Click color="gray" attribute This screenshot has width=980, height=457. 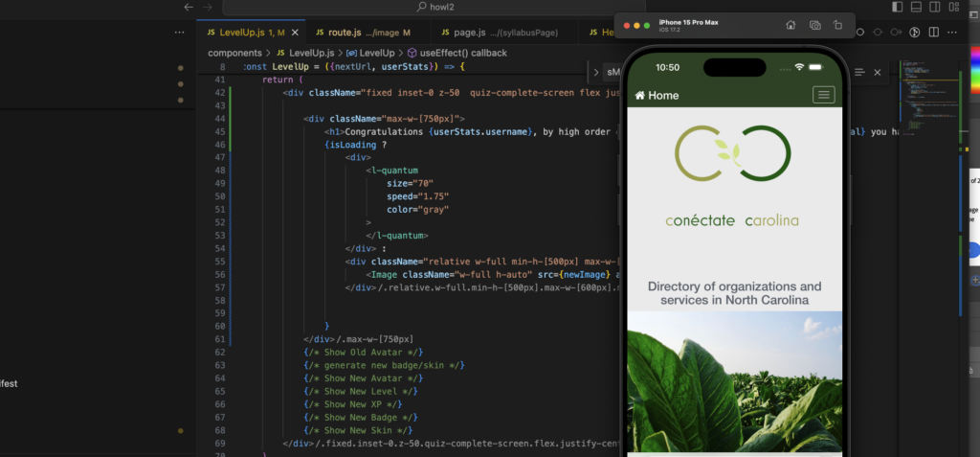[x=417, y=210]
